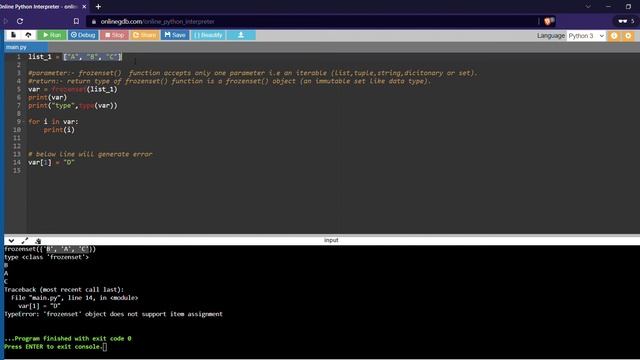Click the console 'input' label bar
This screenshot has height=360, width=640.
331,240
